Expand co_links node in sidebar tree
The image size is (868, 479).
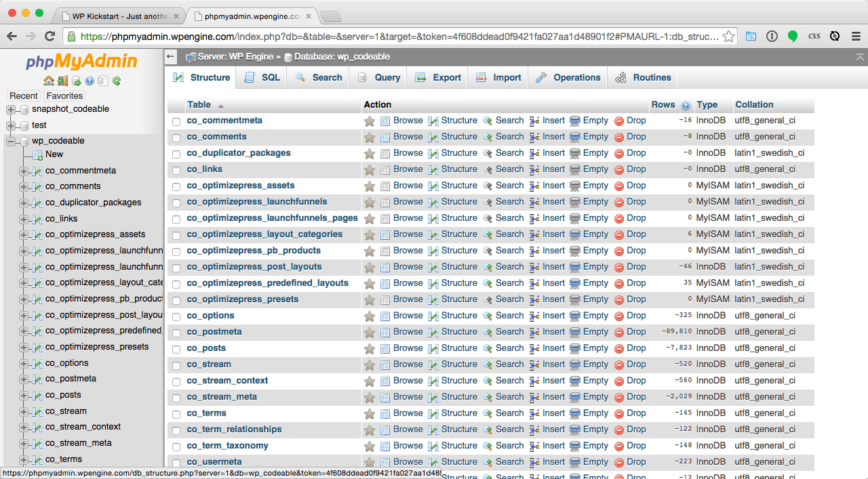(x=24, y=219)
